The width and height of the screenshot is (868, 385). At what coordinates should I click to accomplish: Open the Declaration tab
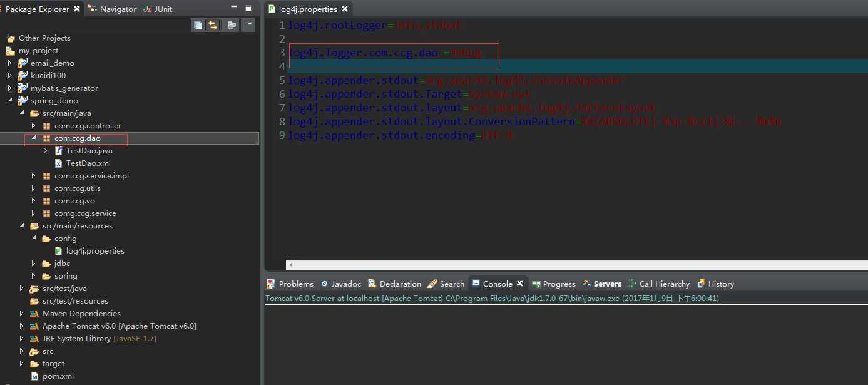click(x=394, y=284)
